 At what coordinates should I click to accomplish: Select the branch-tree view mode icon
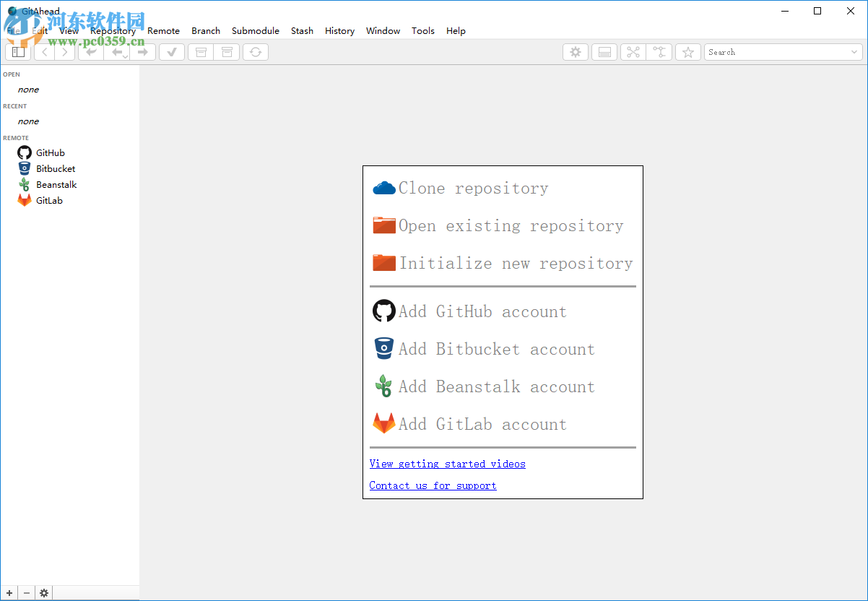tap(659, 52)
